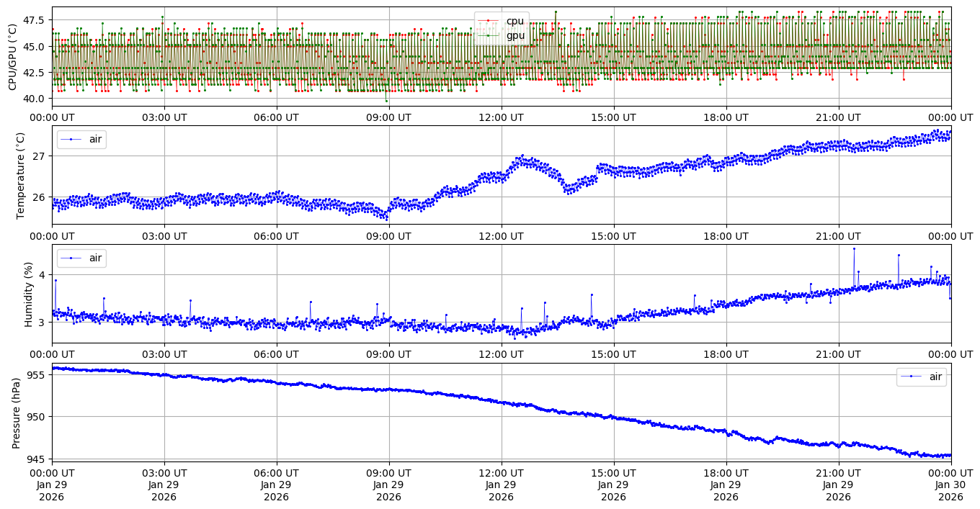Click 18:00 UT label under the Humidity plot
This screenshot has height=509, width=980.
(726, 355)
